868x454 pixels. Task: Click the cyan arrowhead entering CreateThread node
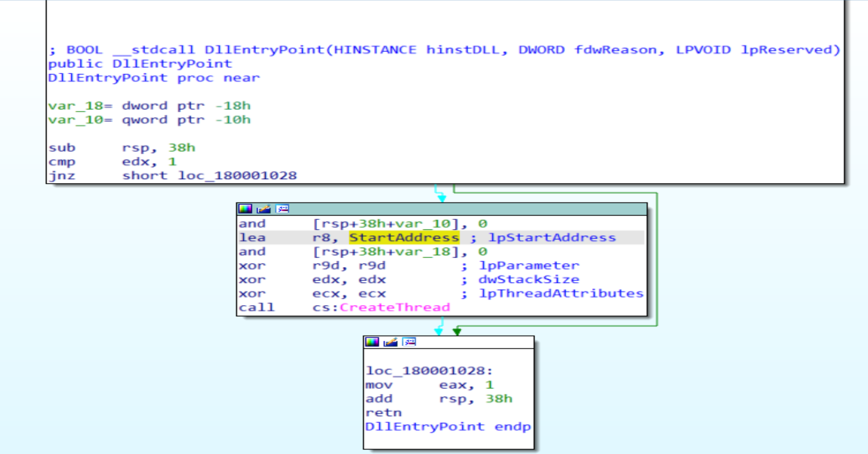442,198
